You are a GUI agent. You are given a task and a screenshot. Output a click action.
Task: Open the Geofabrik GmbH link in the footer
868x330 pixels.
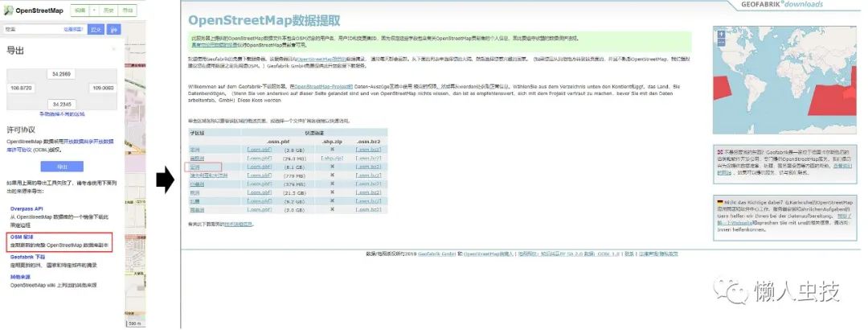[436, 254]
